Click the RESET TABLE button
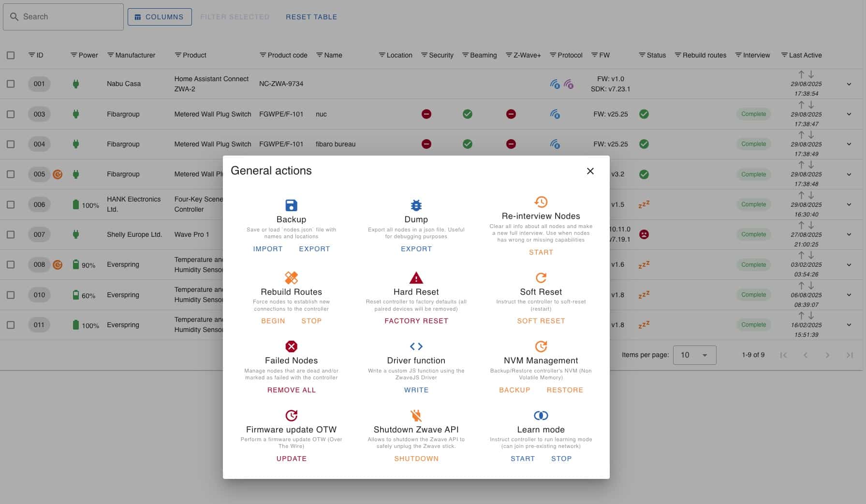 (x=311, y=17)
